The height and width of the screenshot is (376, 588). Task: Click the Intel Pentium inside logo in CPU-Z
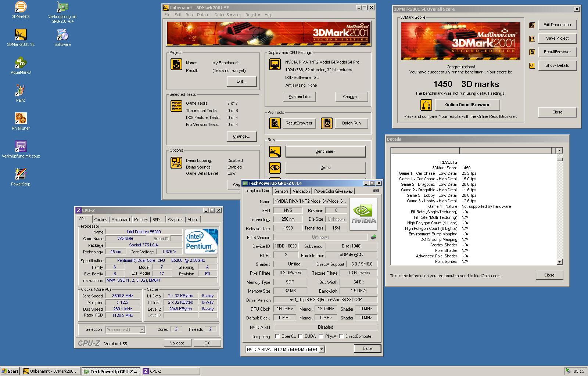point(201,242)
